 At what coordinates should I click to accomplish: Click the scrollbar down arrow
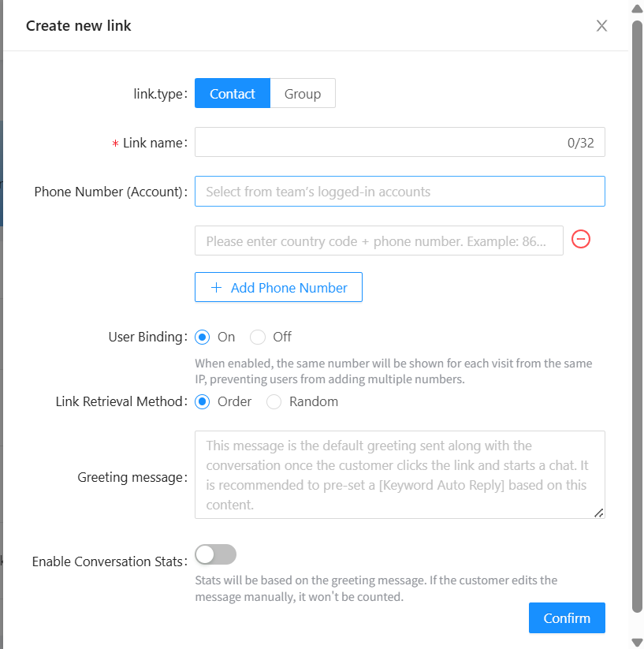point(637,641)
